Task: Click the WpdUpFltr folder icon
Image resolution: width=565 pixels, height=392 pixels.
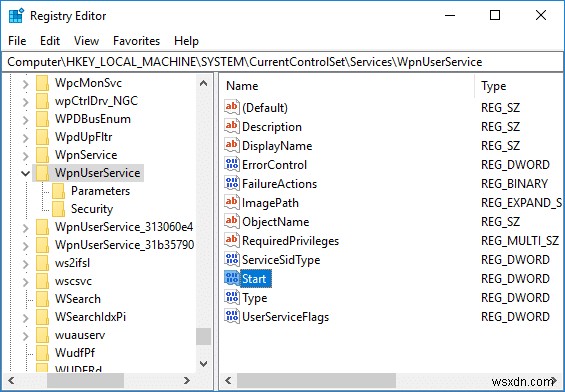Action: (43, 137)
